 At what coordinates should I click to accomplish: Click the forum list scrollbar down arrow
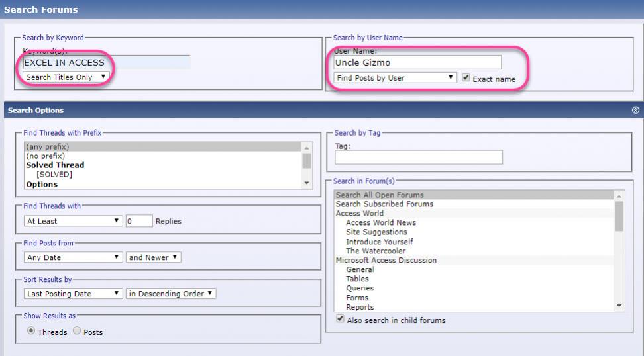tap(619, 306)
